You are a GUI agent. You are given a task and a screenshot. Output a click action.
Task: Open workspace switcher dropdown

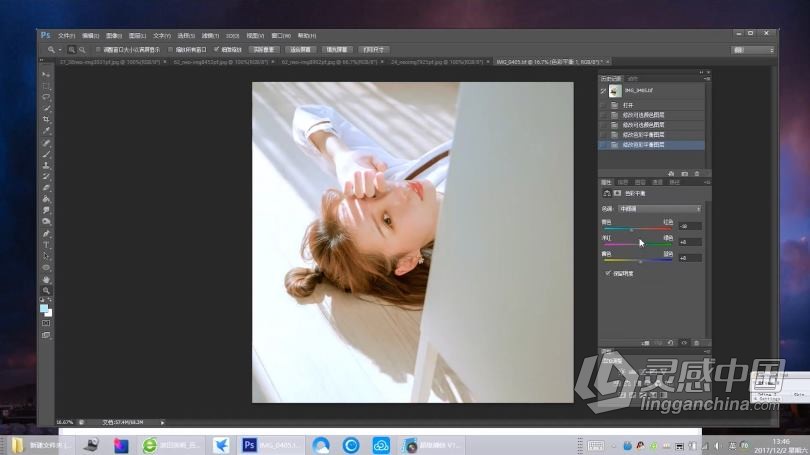click(753, 50)
